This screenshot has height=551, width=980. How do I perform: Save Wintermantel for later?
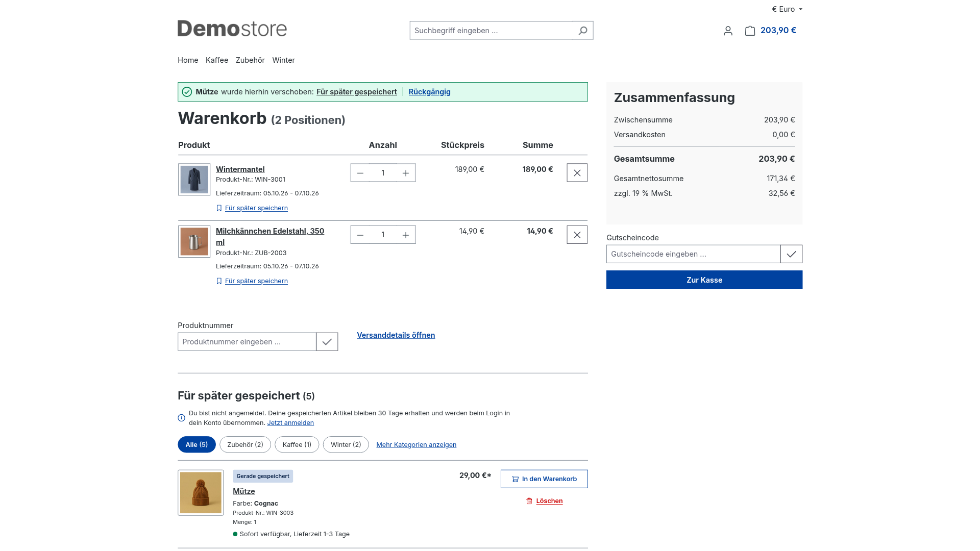tap(256, 208)
